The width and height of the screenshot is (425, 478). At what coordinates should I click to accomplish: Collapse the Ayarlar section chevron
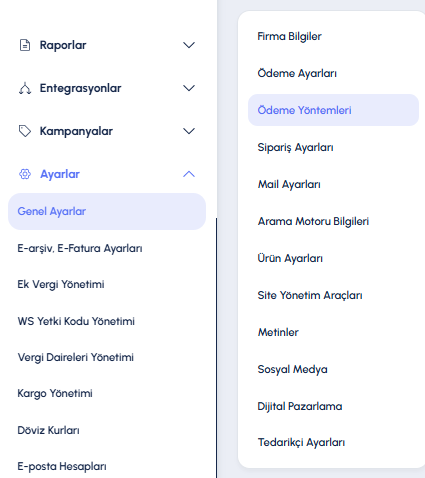[x=189, y=174]
